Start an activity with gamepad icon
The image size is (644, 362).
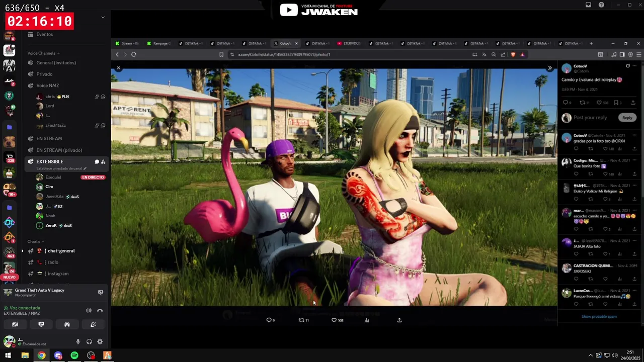pos(67,325)
